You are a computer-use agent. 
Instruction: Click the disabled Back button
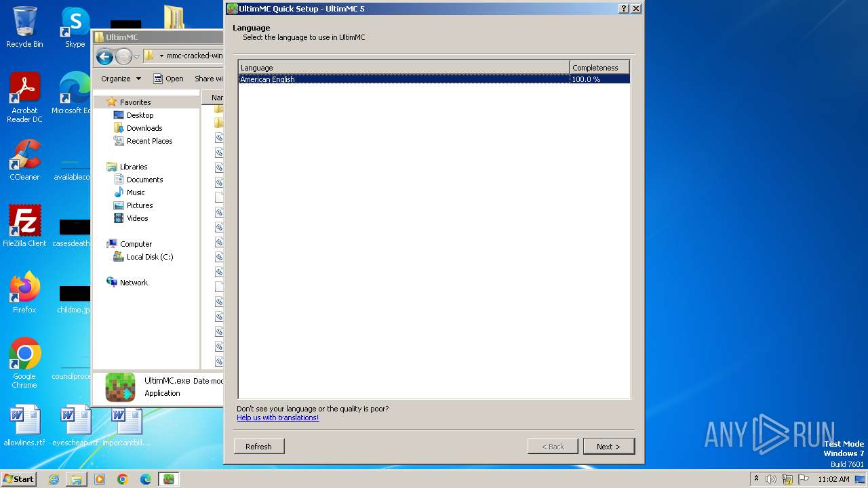(x=553, y=447)
